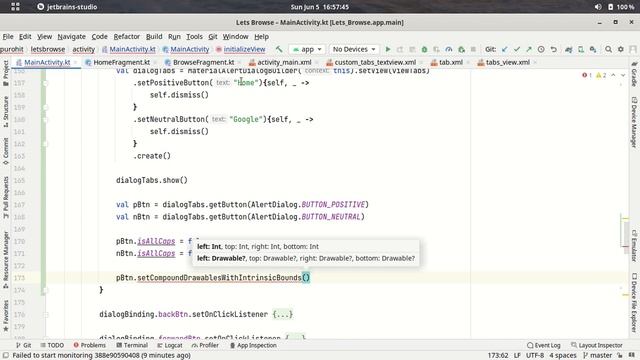The image size is (640, 360).
Task: Open Device File Explorer on right edge
Action: click(634, 302)
